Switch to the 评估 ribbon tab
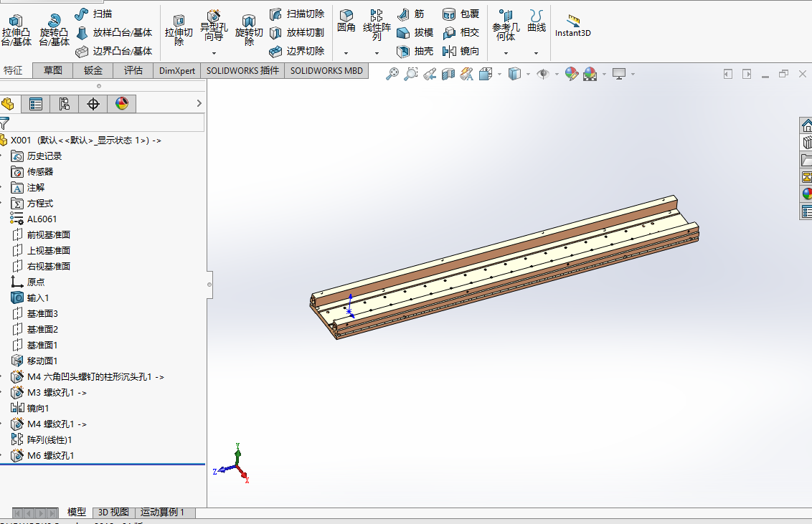The width and height of the screenshot is (812, 524). [133, 70]
